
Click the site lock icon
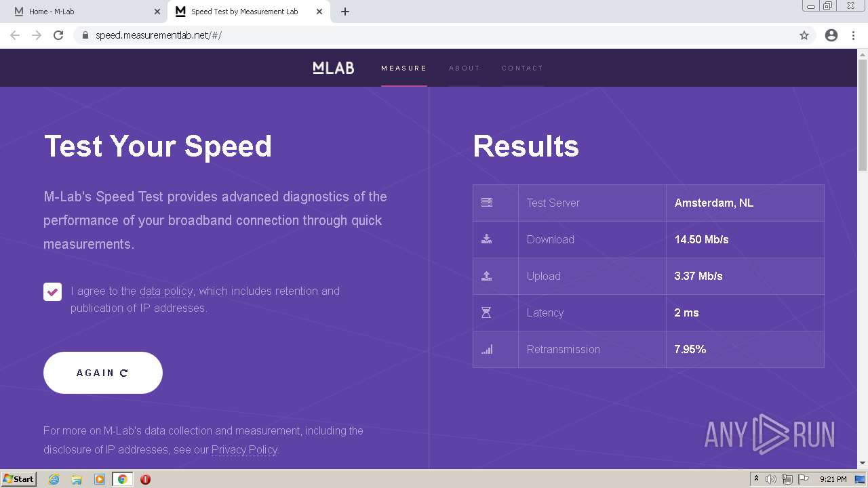[85, 35]
